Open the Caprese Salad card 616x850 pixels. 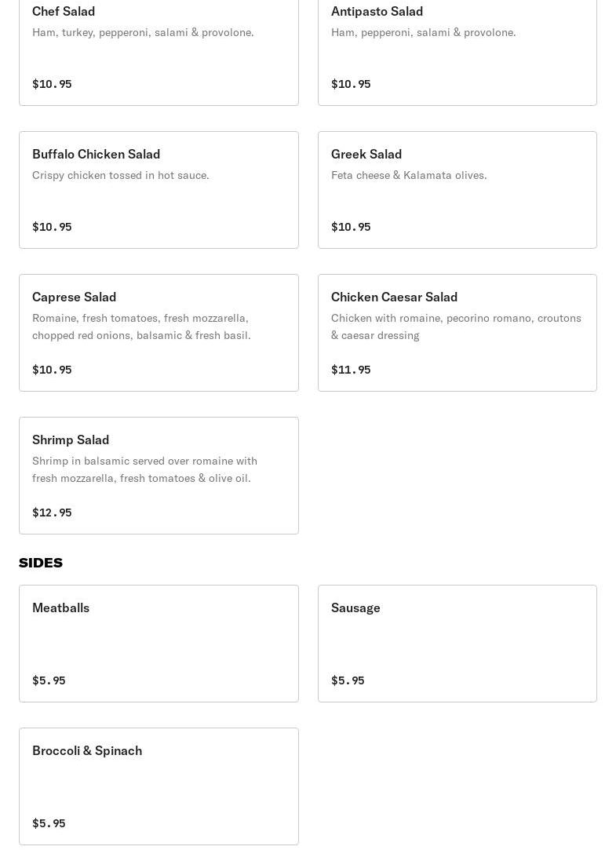pyautogui.click(x=159, y=333)
